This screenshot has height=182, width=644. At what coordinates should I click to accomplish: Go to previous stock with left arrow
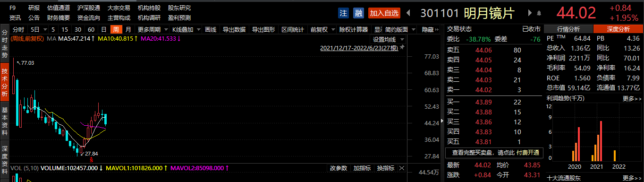(408, 13)
